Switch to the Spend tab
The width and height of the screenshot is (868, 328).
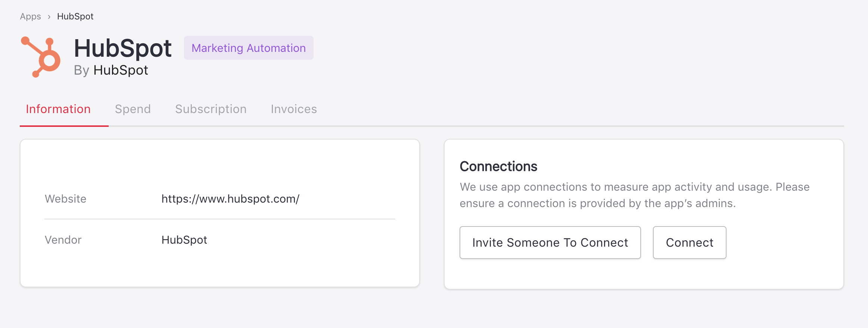(133, 109)
